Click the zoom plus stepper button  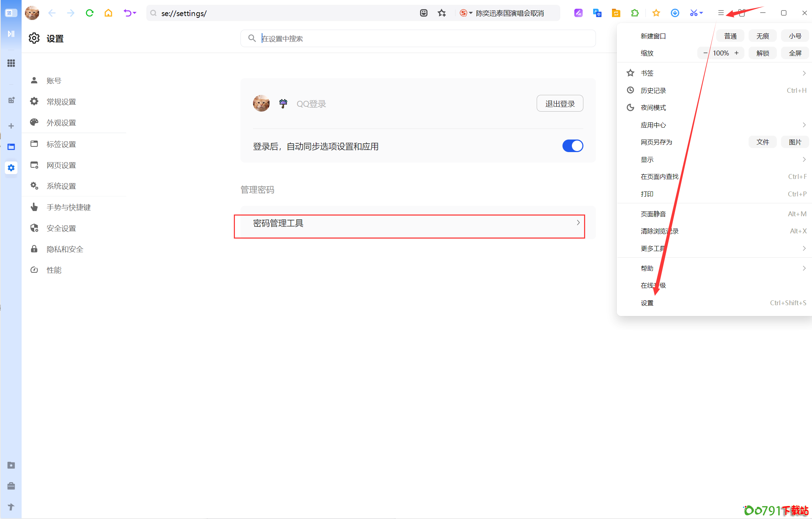click(736, 53)
